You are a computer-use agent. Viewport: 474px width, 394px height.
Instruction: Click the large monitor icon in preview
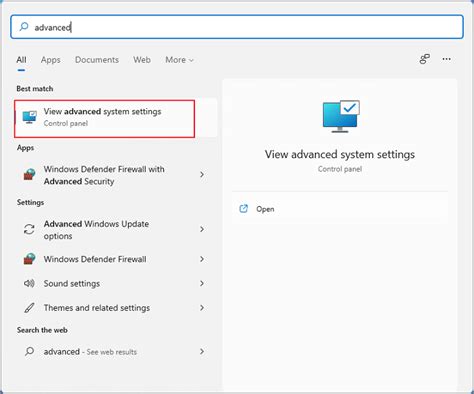coord(341,116)
